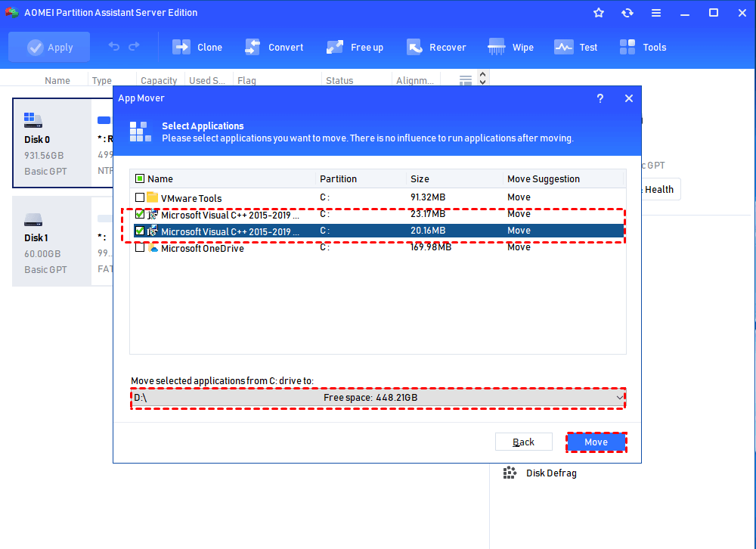Screen dimensions: 756x549
Task: Toggle the select-all checkbox beside Name
Action: pyautogui.click(x=140, y=179)
